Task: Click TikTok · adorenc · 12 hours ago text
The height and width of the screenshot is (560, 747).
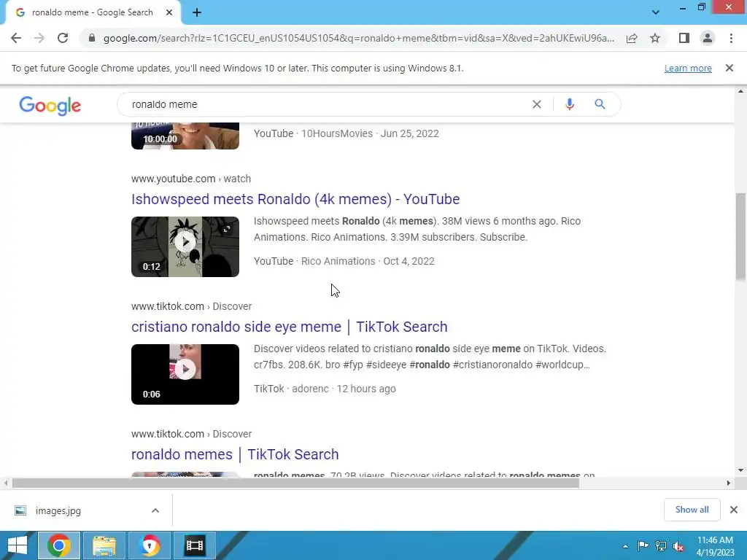Action: 325,389
